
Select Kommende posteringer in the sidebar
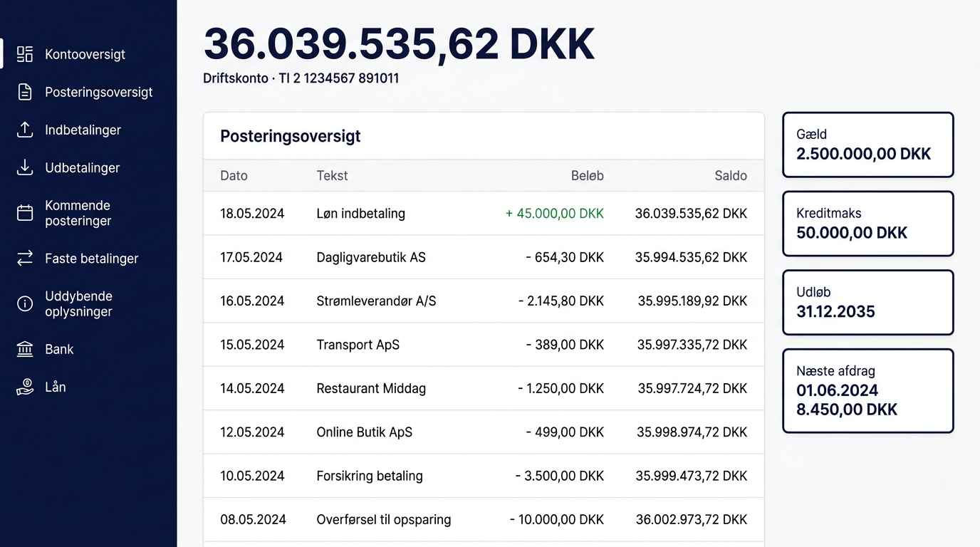78,213
